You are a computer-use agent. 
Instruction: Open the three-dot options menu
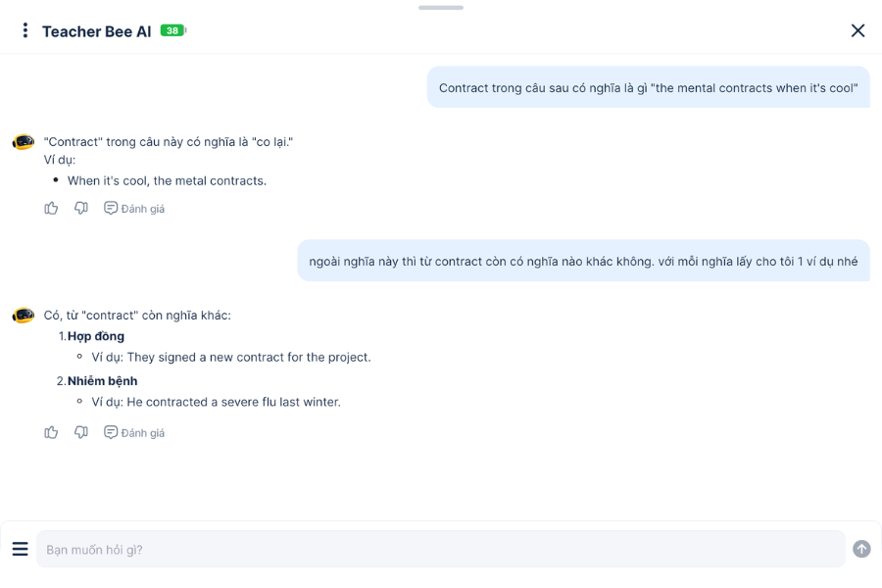click(x=25, y=30)
